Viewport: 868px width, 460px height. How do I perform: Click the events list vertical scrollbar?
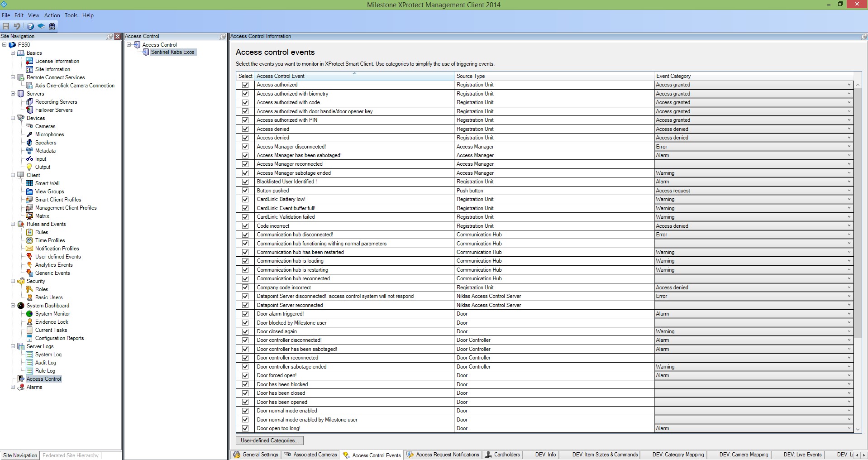[858, 226]
